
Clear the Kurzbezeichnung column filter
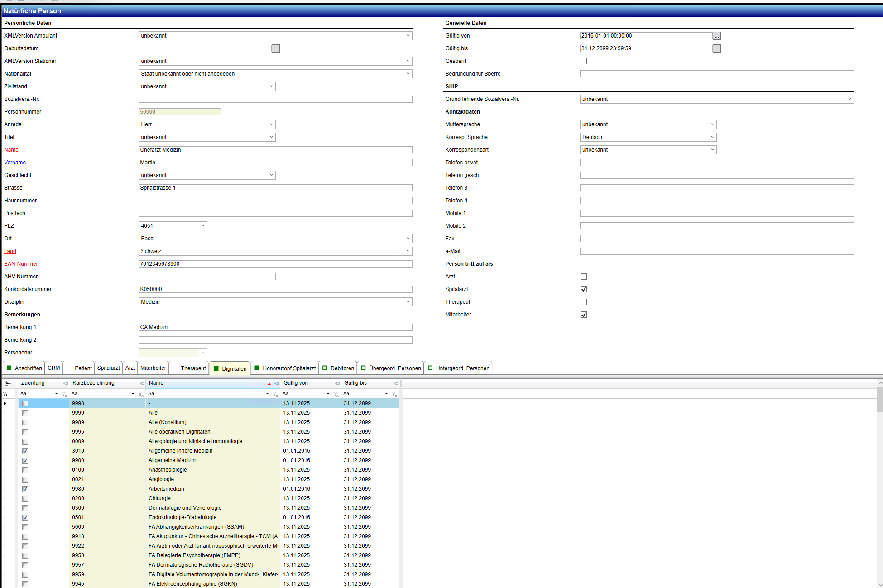tap(140, 394)
